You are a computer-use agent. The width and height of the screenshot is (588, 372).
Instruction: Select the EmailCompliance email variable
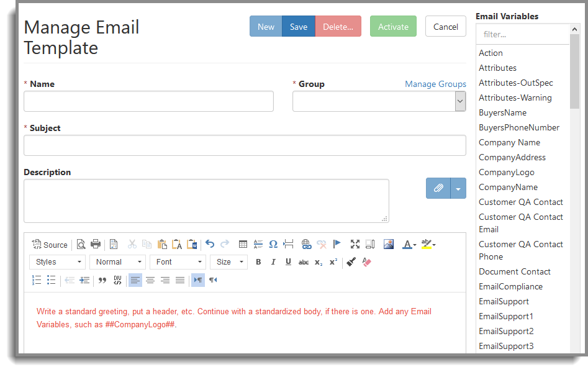pyautogui.click(x=510, y=286)
